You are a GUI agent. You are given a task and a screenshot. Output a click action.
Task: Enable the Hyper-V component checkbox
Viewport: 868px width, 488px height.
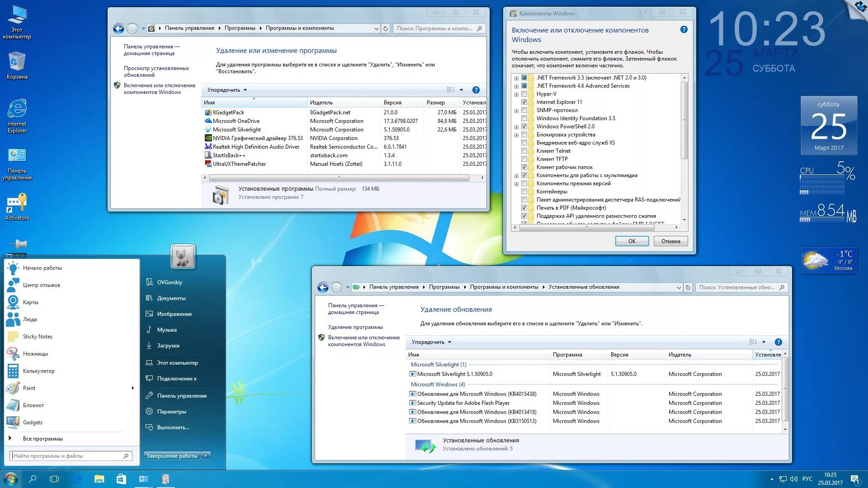click(x=524, y=94)
